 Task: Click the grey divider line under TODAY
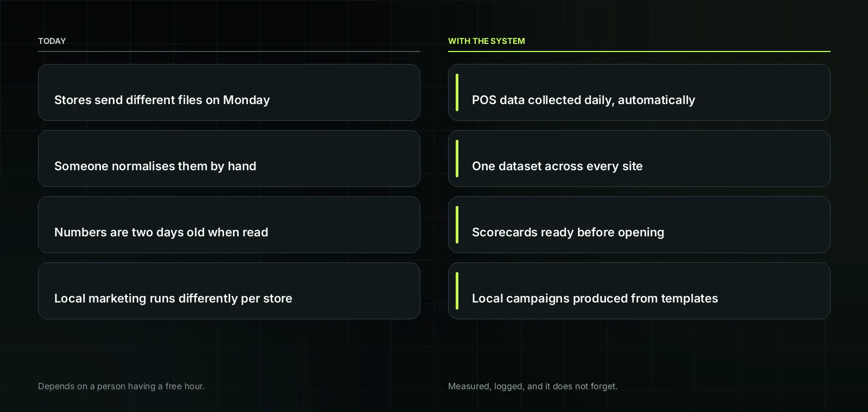[x=229, y=51]
